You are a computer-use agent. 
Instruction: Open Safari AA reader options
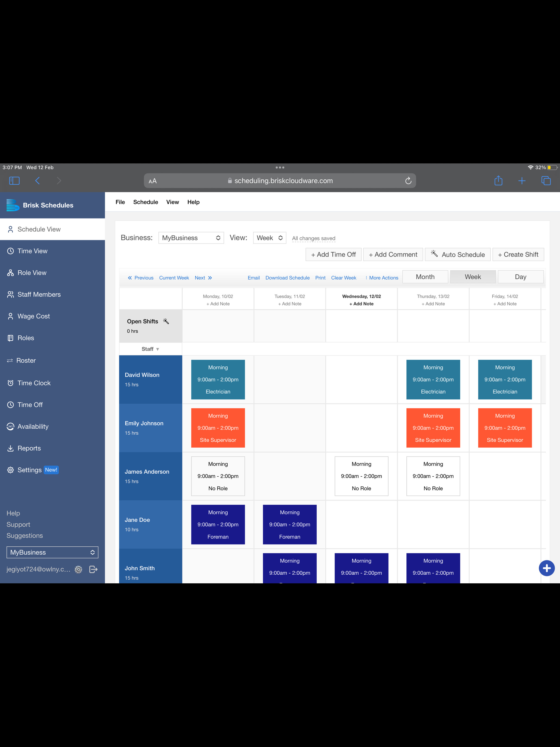[x=152, y=181]
